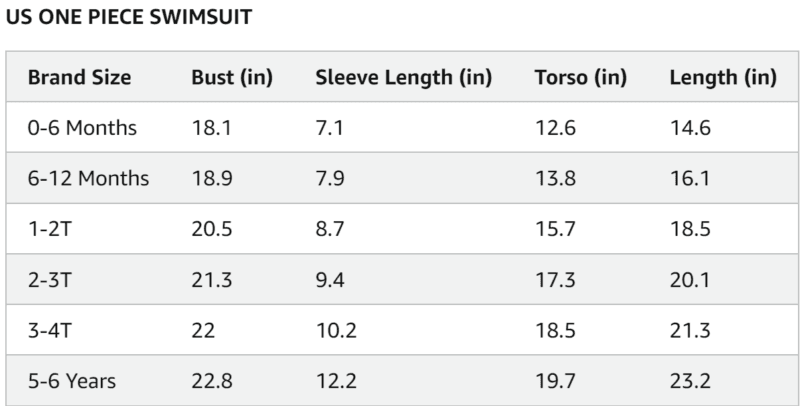Select the 5-6 Years size row label
The image size is (800, 406).
tap(71, 381)
